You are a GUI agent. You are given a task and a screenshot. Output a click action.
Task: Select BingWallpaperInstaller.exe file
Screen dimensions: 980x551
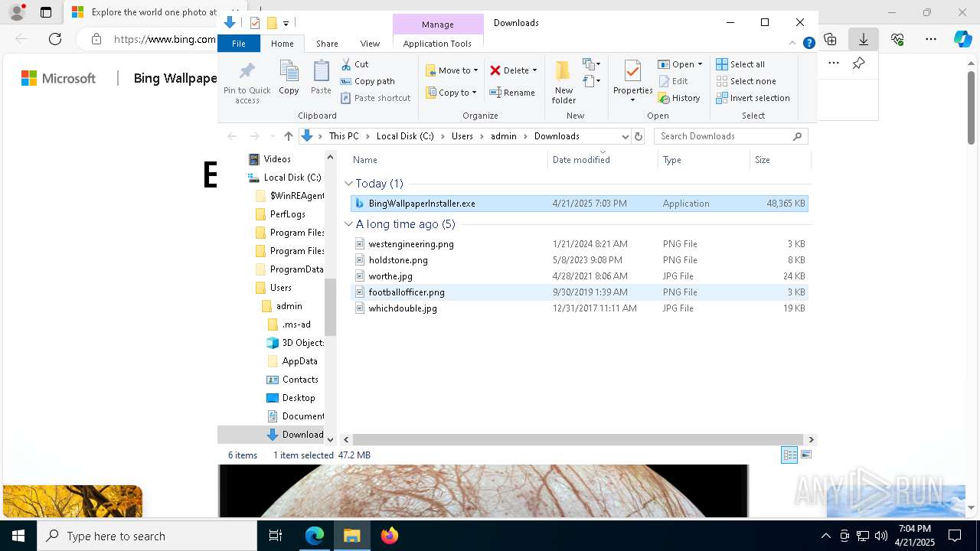(579, 204)
